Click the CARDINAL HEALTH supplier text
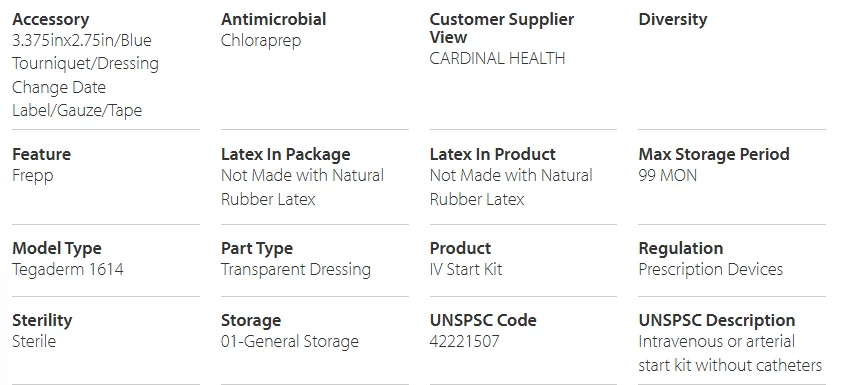Image resolution: width=841 pixels, height=385 pixels. coord(497,58)
